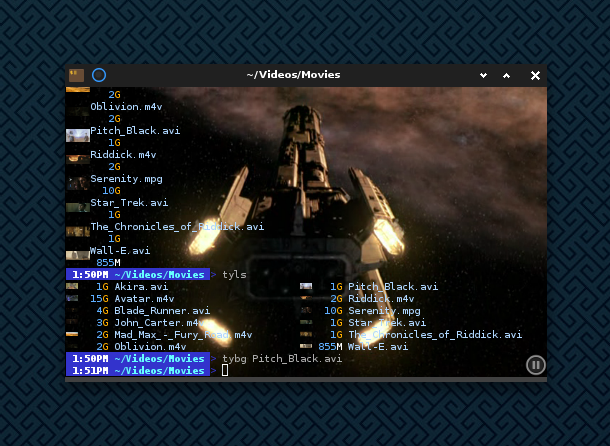Click the Akira.avi thumbnail icon
610x446 pixels.
tap(72, 286)
